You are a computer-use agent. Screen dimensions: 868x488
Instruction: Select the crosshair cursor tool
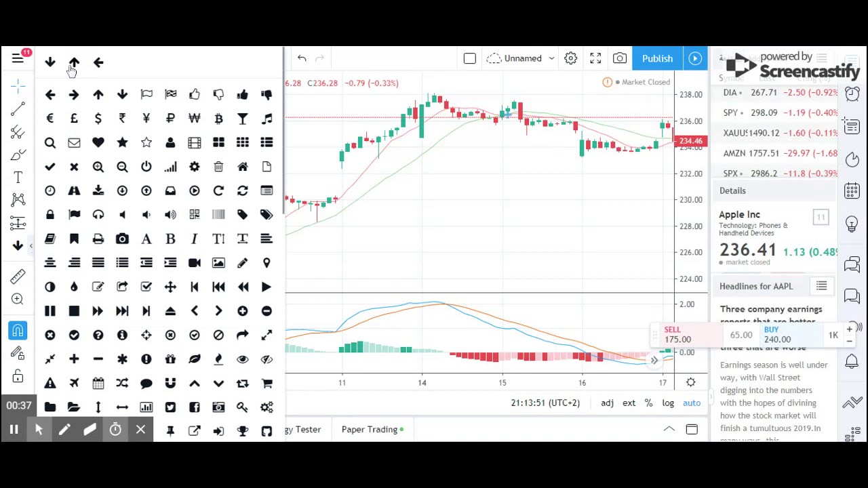tap(18, 85)
